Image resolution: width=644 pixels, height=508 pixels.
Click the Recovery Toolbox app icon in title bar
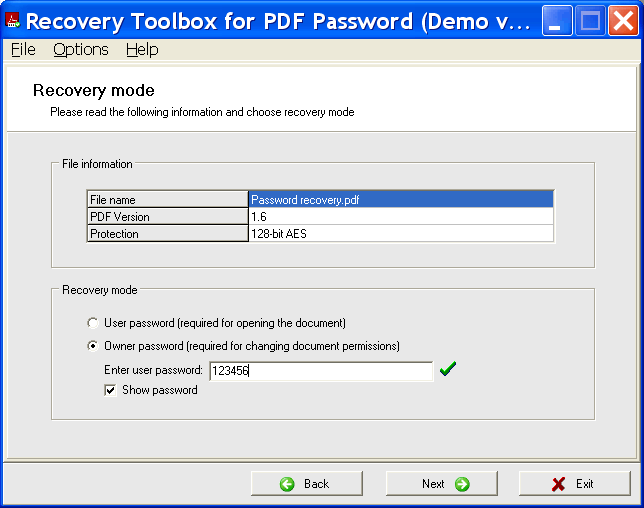[x=12, y=21]
